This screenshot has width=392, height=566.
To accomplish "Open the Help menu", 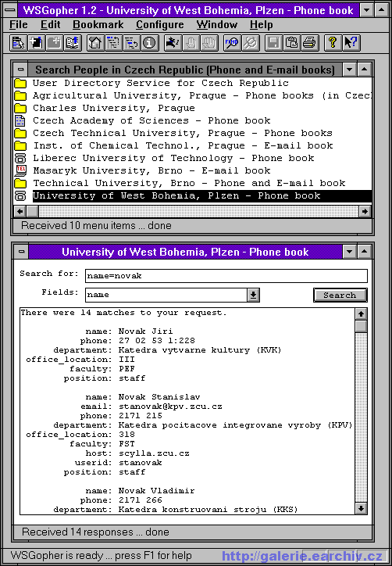I will [261, 25].
